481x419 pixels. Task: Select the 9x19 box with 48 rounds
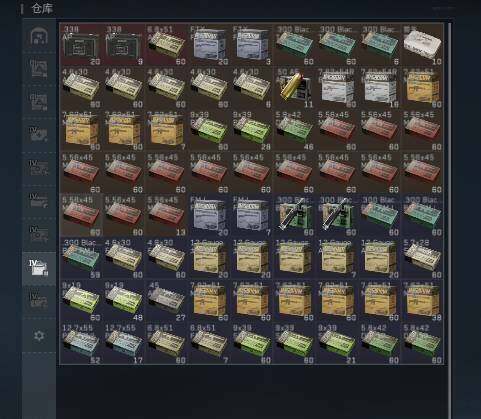tap(124, 301)
